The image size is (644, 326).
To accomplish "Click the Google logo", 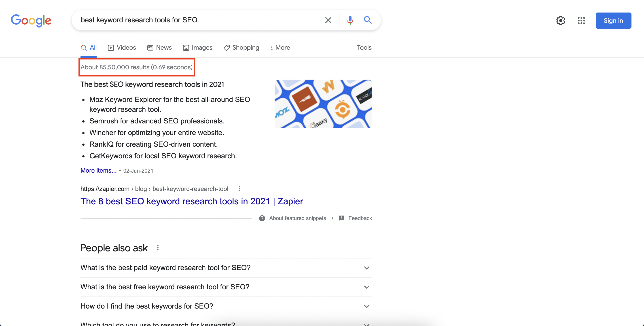I will (31, 21).
